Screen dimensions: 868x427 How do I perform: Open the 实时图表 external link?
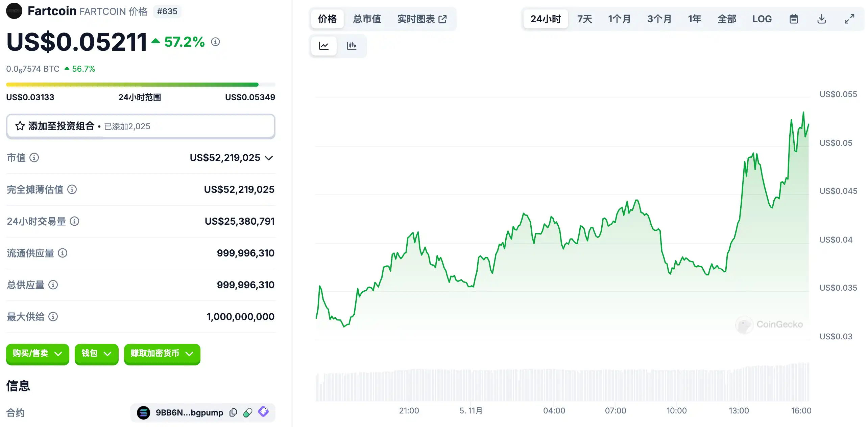(422, 19)
